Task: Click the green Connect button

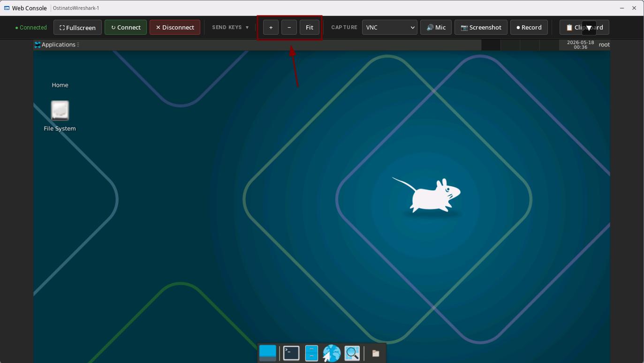Action: click(x=126, y=27)
